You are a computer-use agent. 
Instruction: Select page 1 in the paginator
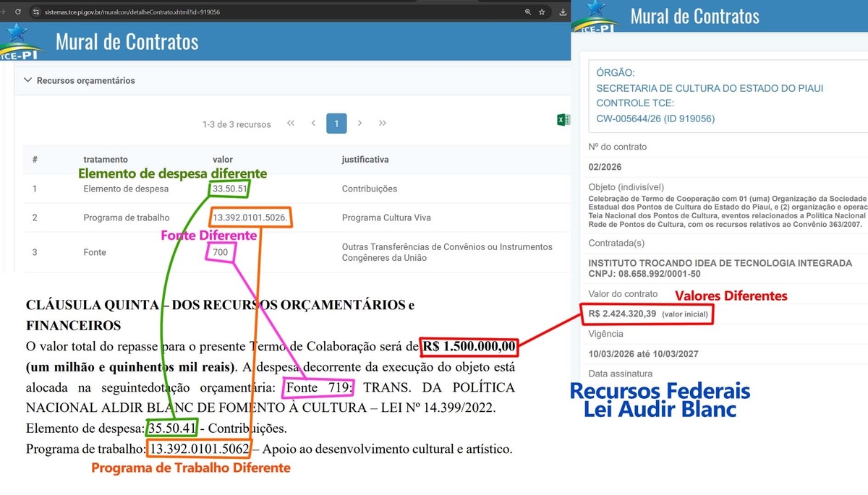point(336,124)
